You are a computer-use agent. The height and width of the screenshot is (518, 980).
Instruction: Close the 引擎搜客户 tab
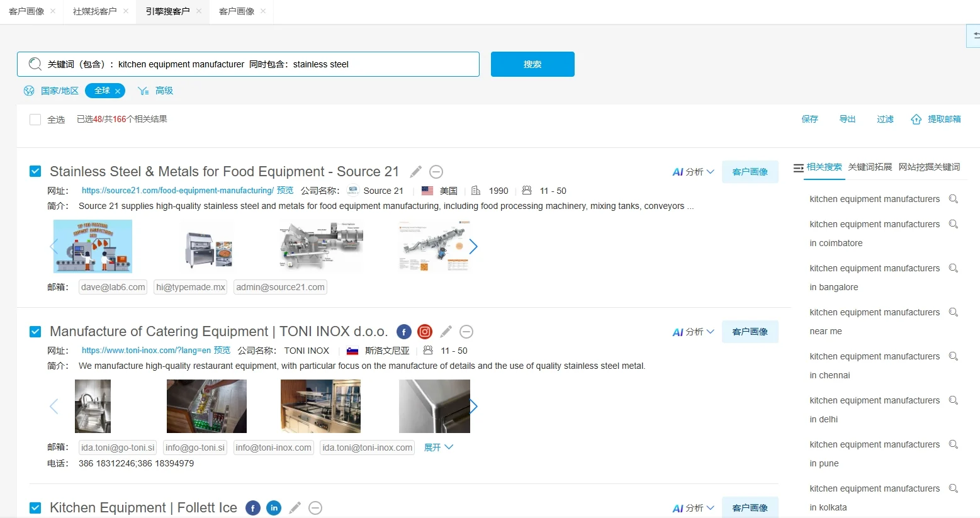pyautogui.click(x=199, y=11)
